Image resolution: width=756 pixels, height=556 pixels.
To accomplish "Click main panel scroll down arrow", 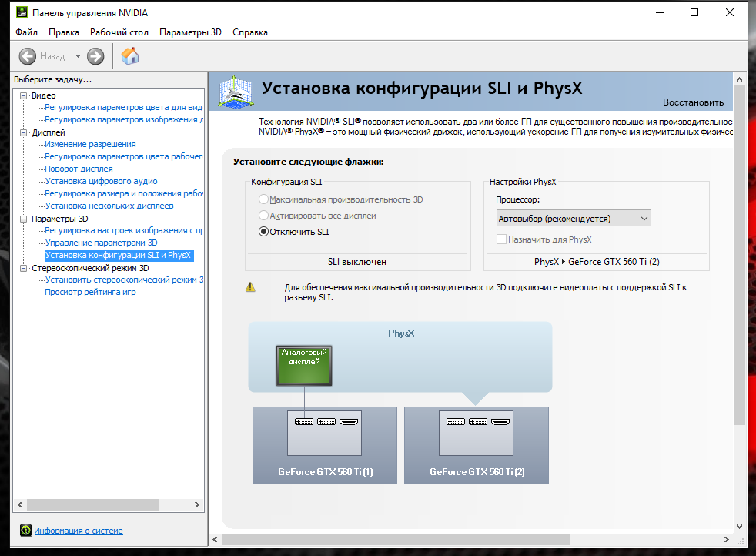I will (740, 527).
